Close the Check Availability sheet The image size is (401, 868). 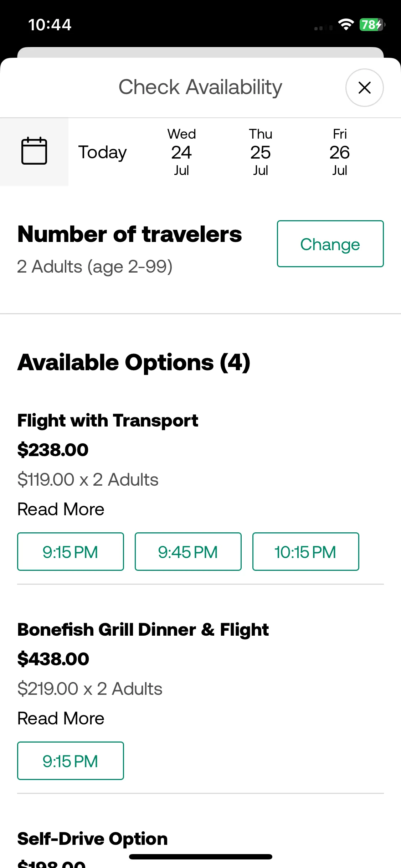[x=364, y=88]
